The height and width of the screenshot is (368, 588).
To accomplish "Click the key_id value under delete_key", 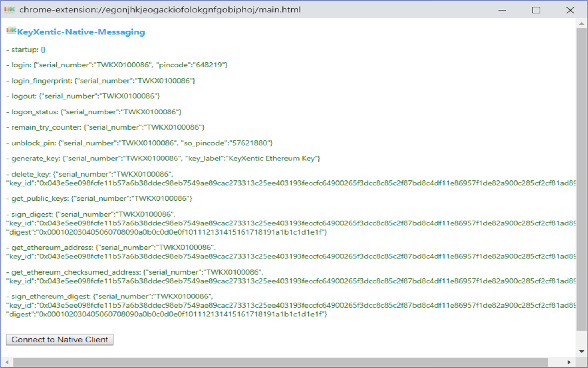I will click(x=306, y=183).
